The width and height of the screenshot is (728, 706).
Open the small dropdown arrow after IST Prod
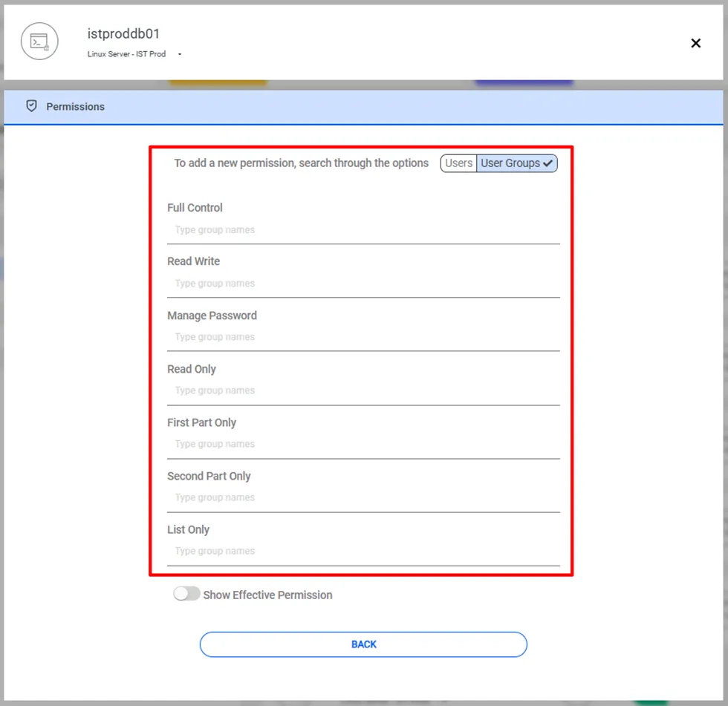pyautogui.click(x=180, y=54)
